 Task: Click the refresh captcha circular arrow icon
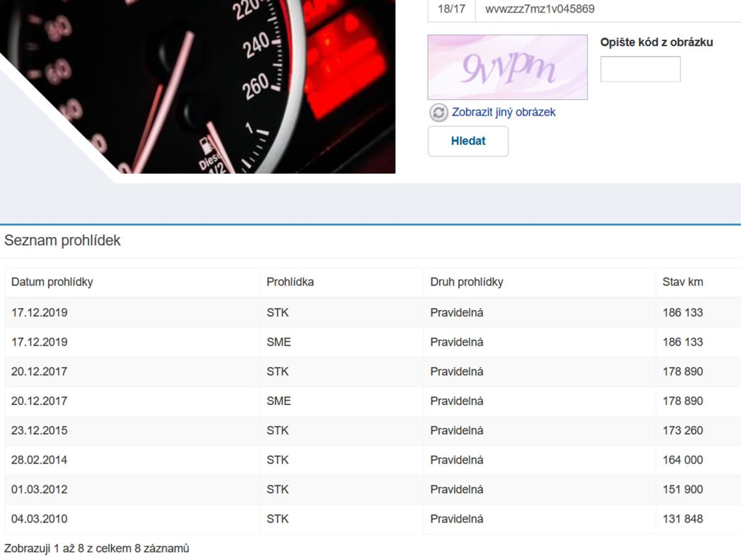pyautogui.click(x=438, y=113)
